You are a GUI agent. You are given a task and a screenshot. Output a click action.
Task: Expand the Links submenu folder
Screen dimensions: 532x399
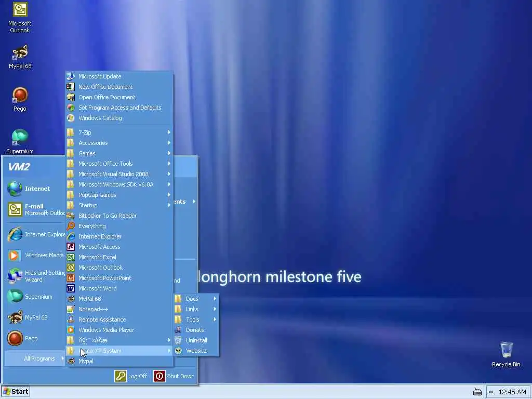point(196,309)
